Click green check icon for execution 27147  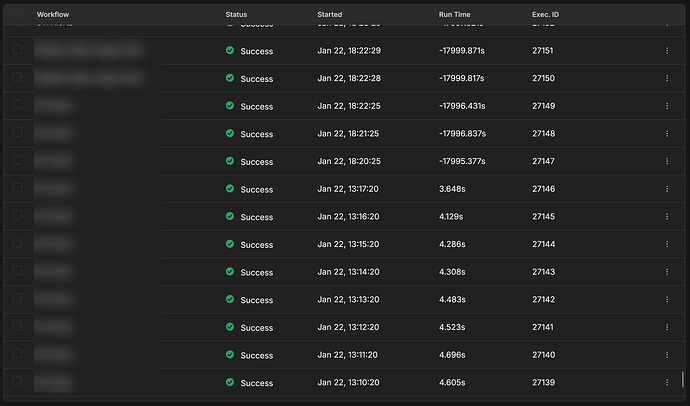click(x=230, y=161)
